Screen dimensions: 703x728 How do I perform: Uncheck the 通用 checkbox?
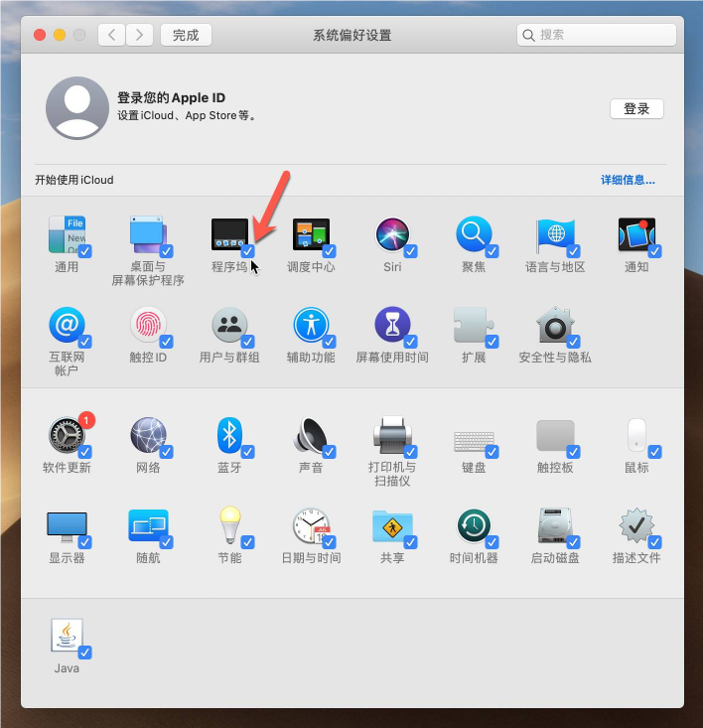coord(85,251)
